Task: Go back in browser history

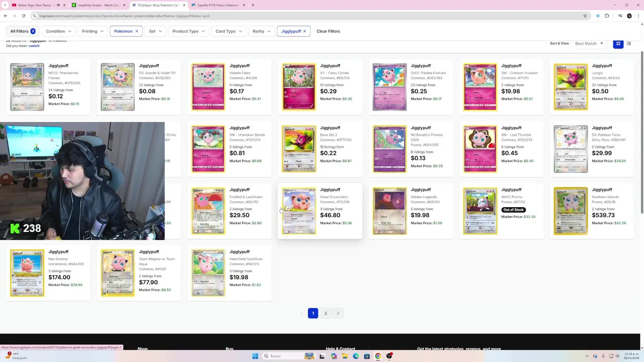Action: [x=6, y=16]
